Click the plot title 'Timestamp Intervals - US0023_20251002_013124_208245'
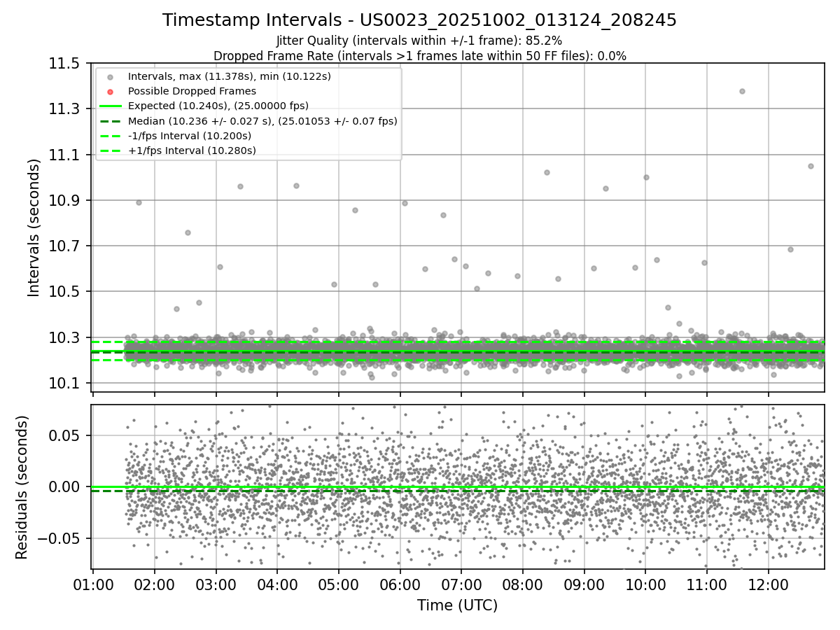This screenshot has width=840, height=630. [x=419, y=20]
